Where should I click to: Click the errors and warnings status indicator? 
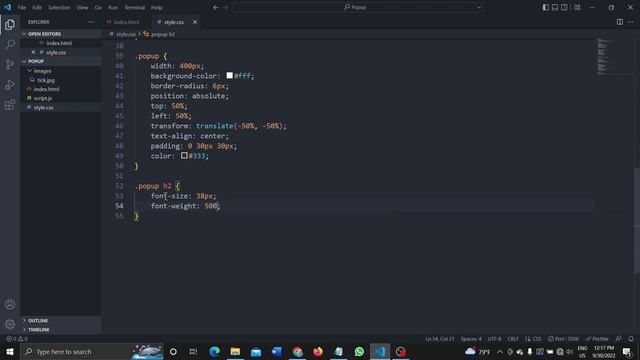pyautogui.click(x=17, y=339)
